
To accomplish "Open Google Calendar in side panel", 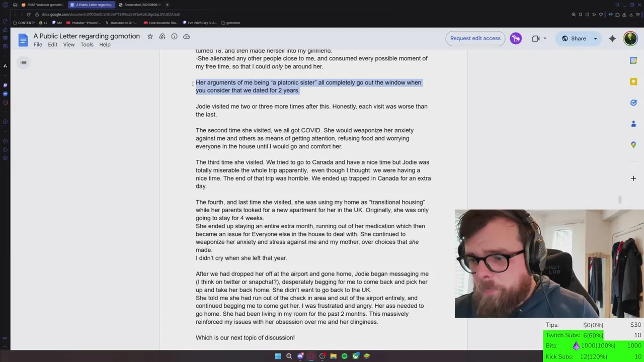I will [x=633, y=60].
